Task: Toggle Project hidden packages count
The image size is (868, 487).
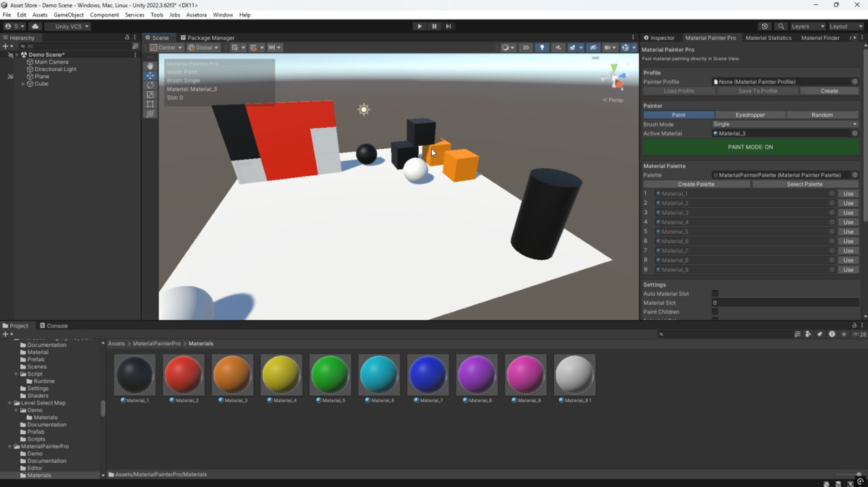Action: (859, 334)
